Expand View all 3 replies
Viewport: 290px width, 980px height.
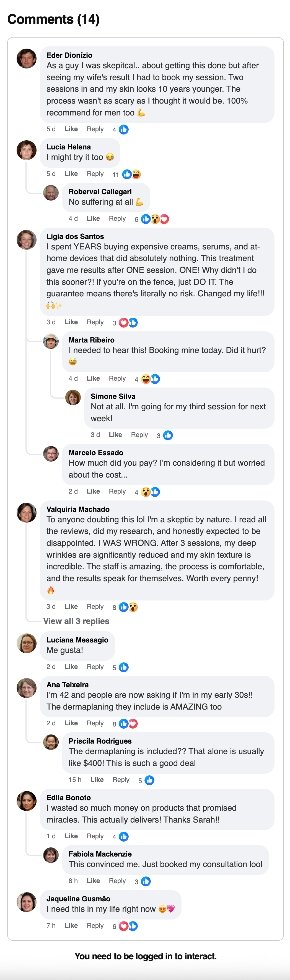(76, 621)
